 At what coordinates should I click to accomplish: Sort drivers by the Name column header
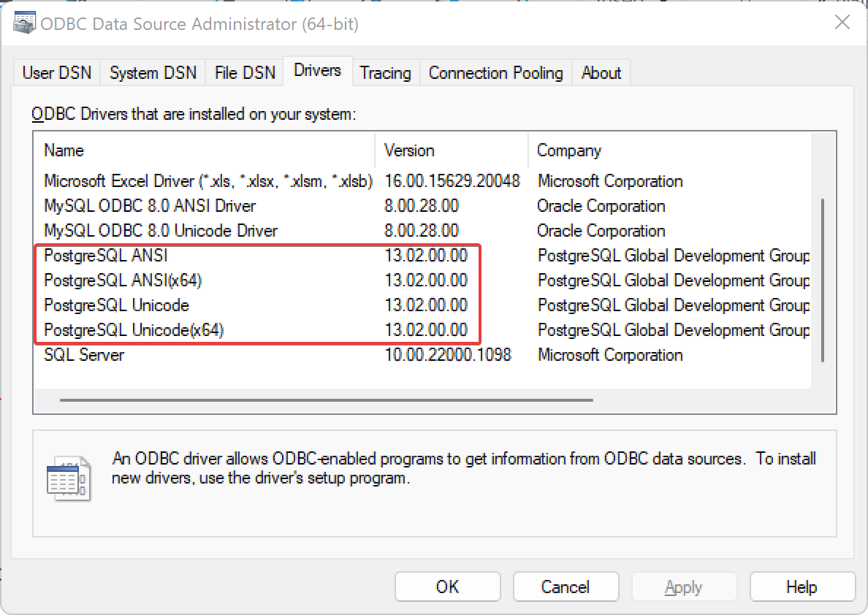point(205,150)
